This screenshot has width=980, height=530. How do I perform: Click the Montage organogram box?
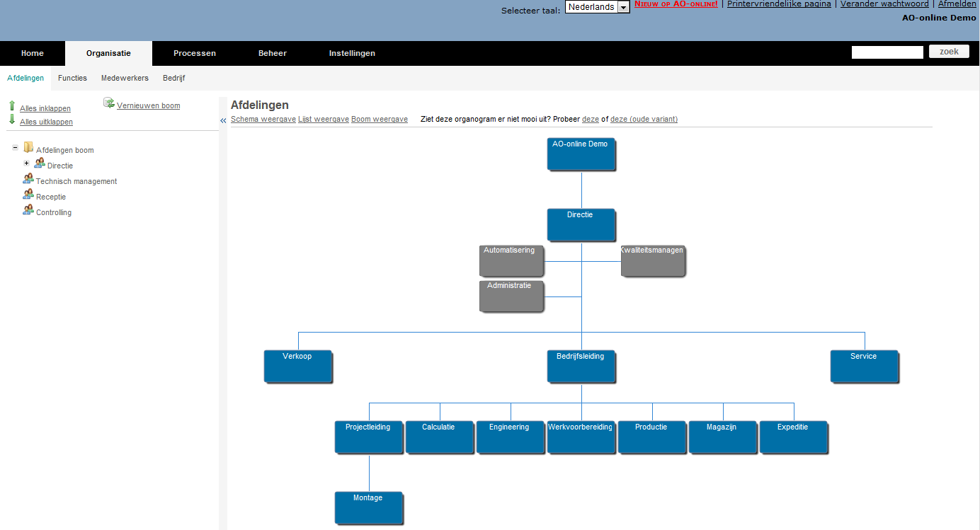click(x=369, y=508)
